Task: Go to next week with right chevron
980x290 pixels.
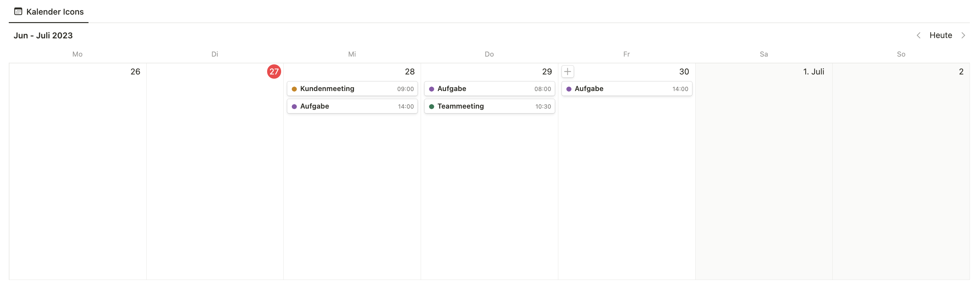Action: [x=963, y=35]
